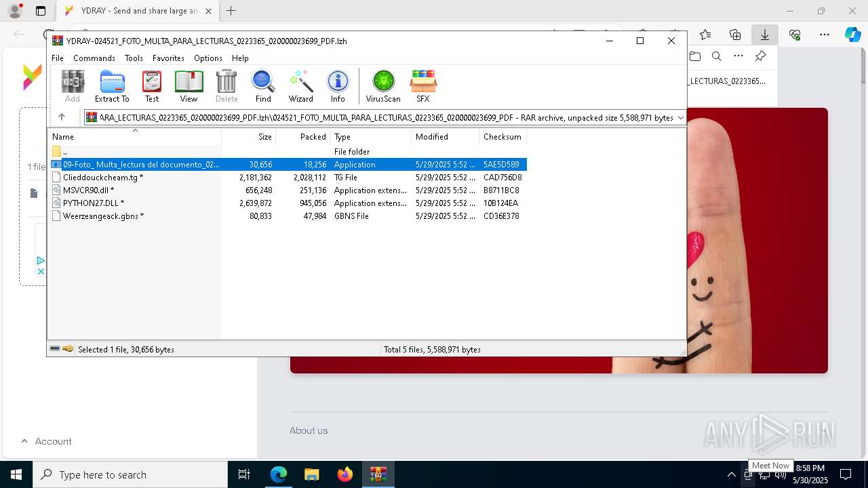The width and height of the screenshot is (868, 488).
Task: Open the Find tool
Action: click(263, 86)
